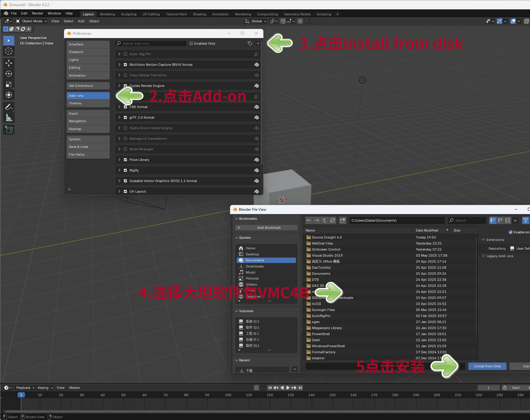Open the Render menu
The image size is (530, 420).
[37, 13]
